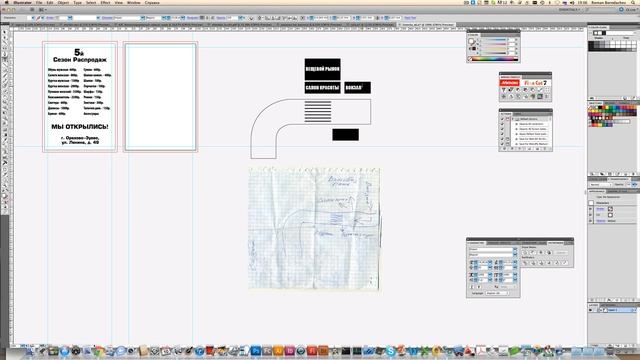
Task: Click the Outline pathfinder icon
Action: (556, 263)
